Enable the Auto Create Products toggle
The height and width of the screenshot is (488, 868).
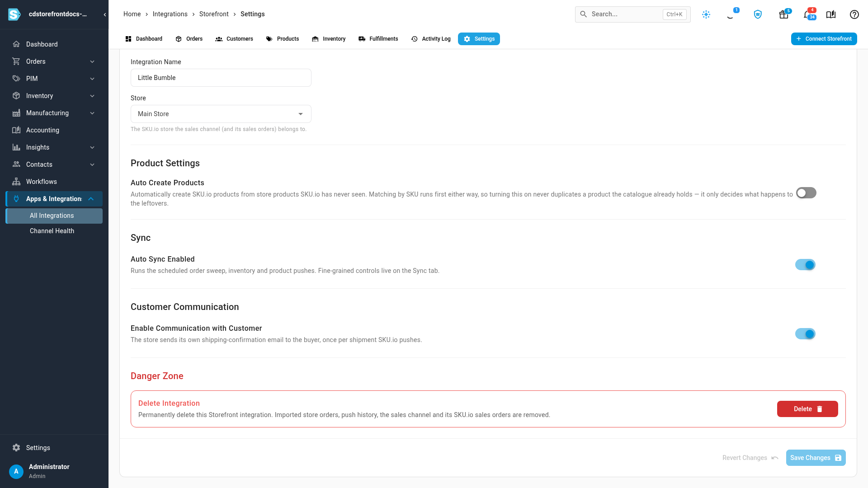click(806, 193)
